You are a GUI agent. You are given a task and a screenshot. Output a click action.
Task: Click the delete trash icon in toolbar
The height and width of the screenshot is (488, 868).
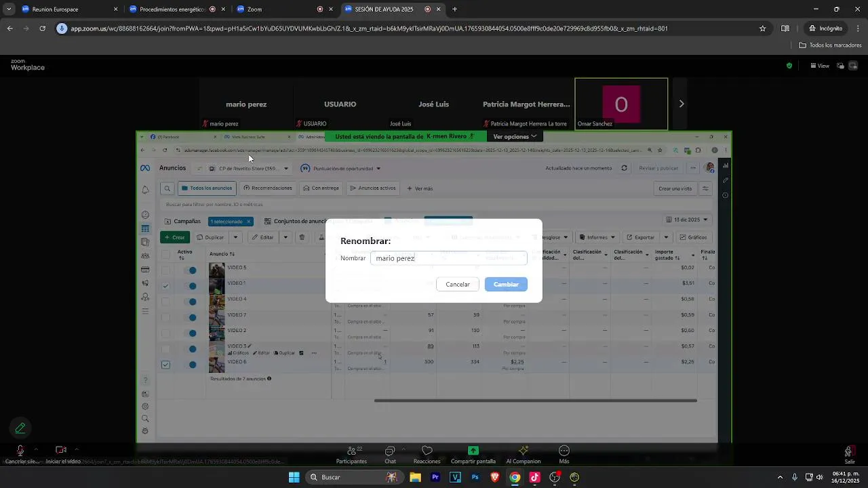point(302,237)
